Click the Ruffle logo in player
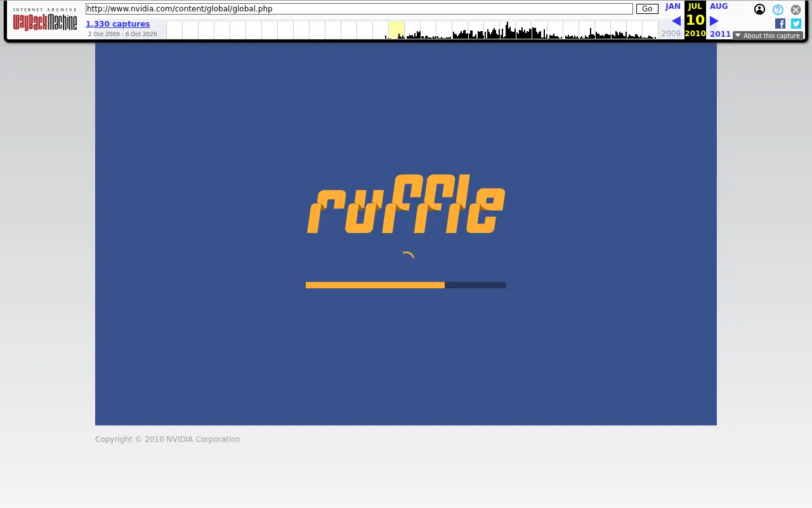 click(406, 204)
